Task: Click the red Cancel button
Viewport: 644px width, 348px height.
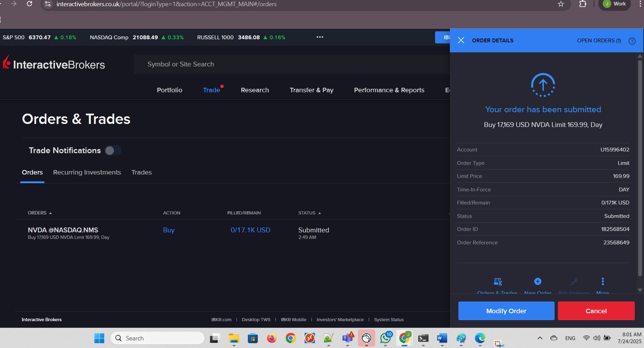Action: pos(596,311)
